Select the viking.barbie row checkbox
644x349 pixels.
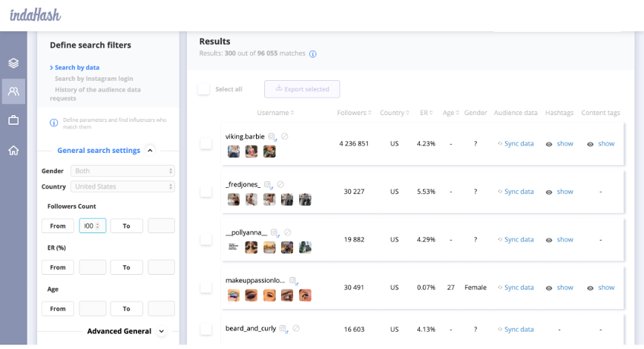206,143
